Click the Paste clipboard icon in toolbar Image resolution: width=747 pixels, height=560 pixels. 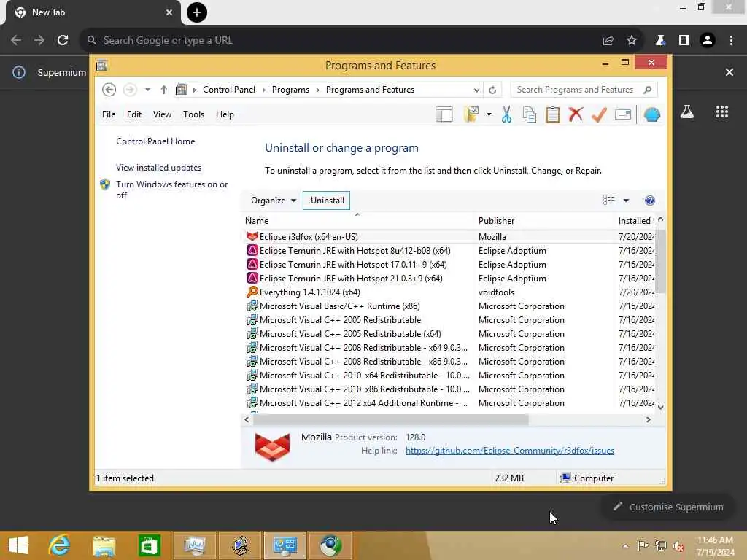pos(553,114)
